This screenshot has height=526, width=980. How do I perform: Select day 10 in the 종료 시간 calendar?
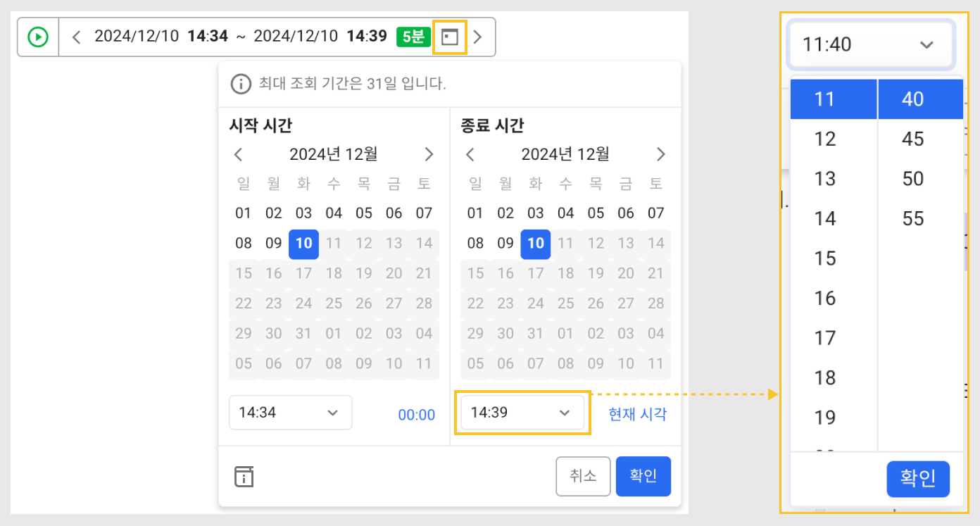pos(536,244)
